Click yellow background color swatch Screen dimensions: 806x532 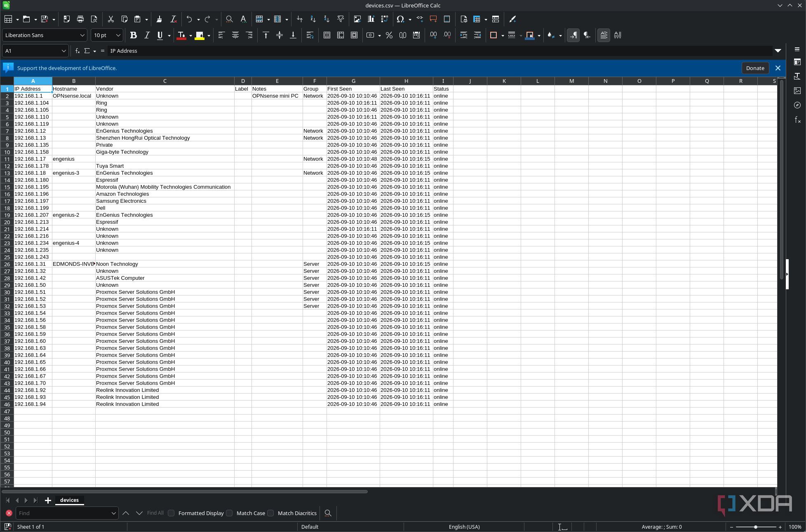(200, 35)
